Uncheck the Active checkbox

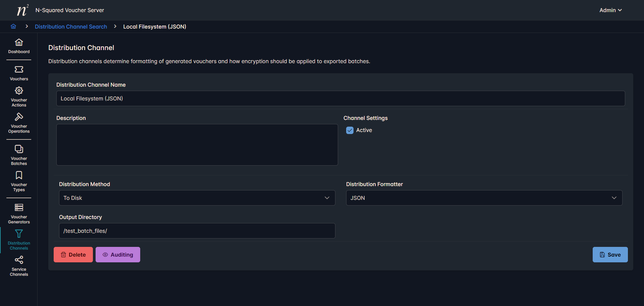(350, 130)
